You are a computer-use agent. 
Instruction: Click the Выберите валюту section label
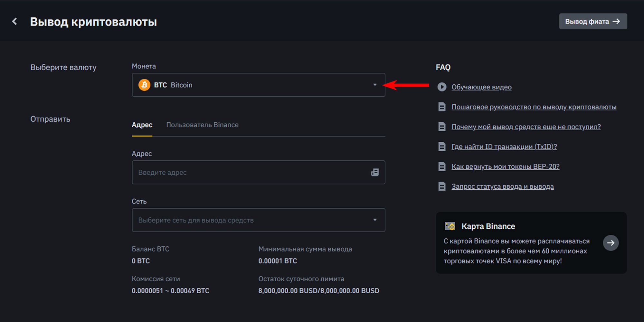[63, 68]
